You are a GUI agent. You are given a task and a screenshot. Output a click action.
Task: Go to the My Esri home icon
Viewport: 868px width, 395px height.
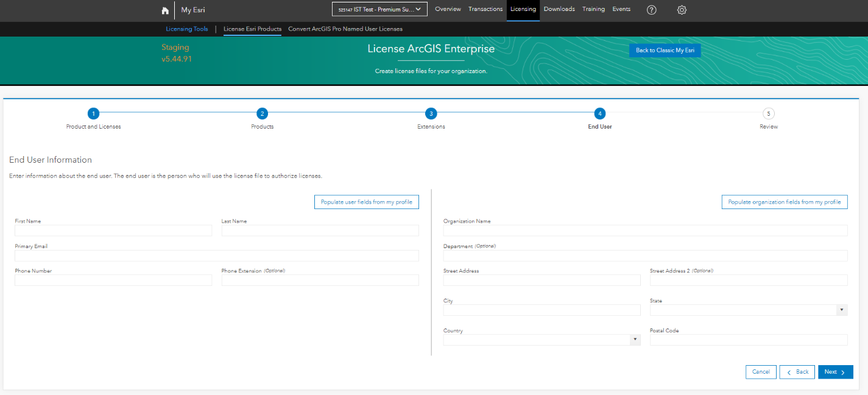[165, 10]
